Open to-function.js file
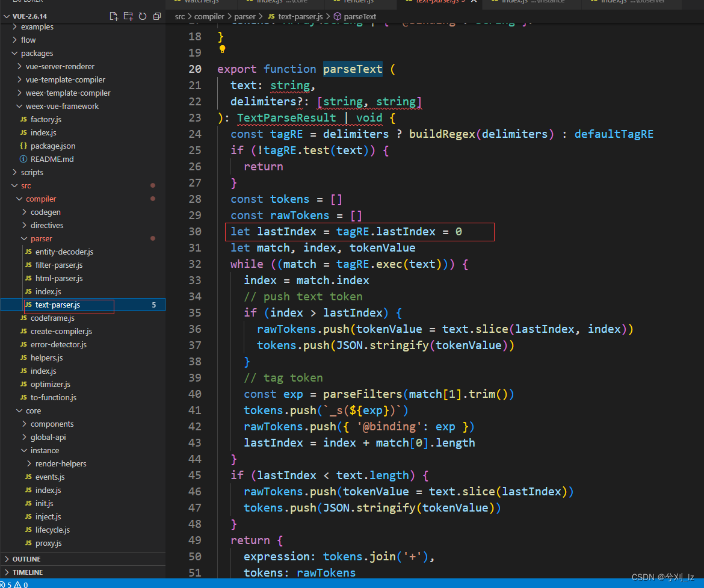This screenshot has width=704, height=588. [54, 398]
